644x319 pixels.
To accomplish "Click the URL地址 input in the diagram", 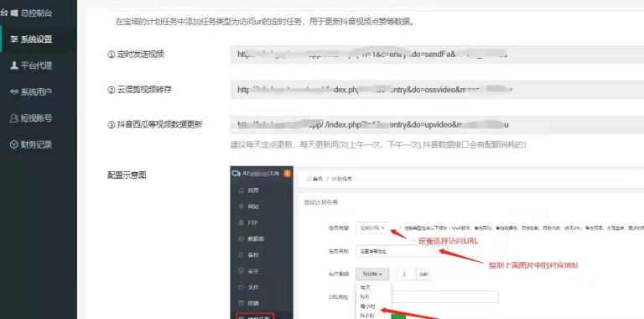I will point(445,297).
